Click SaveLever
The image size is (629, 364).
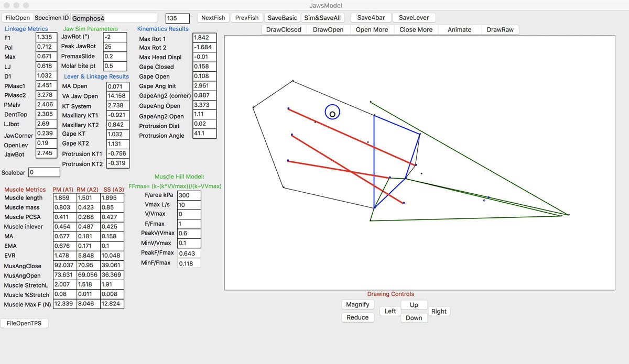(x=415, y=17)
